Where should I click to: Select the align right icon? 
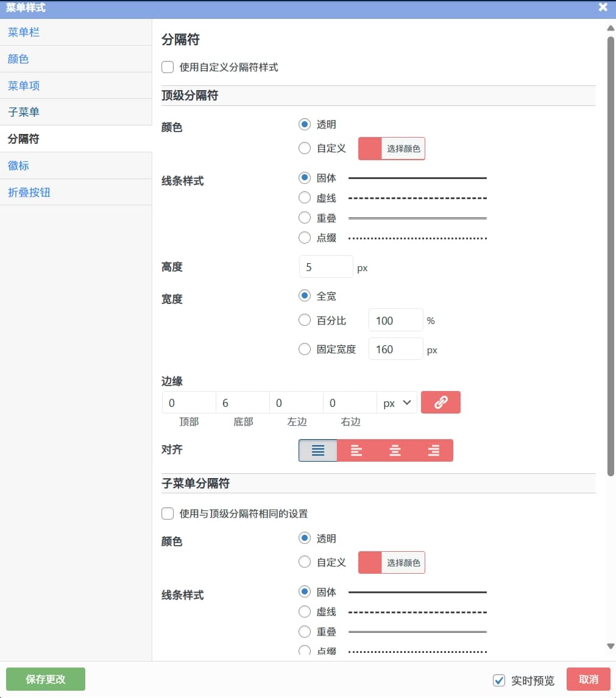(434, 451)
